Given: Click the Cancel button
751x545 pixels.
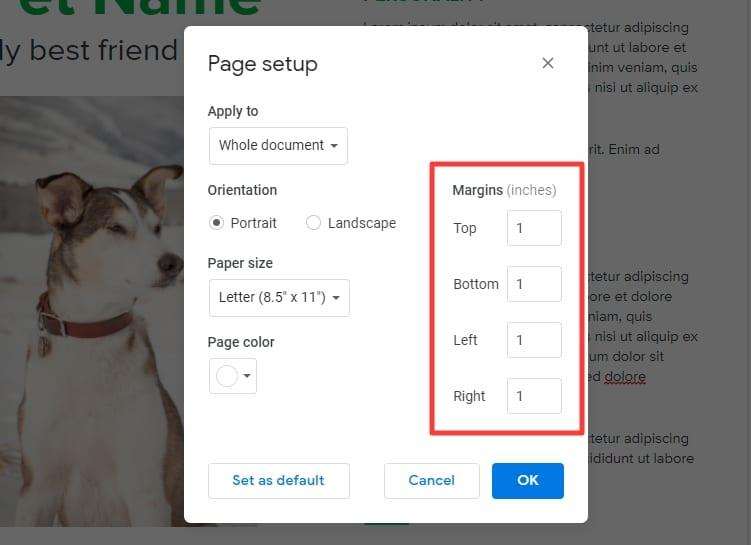Looking at the screenshot, I should click(x=432, y=480).
